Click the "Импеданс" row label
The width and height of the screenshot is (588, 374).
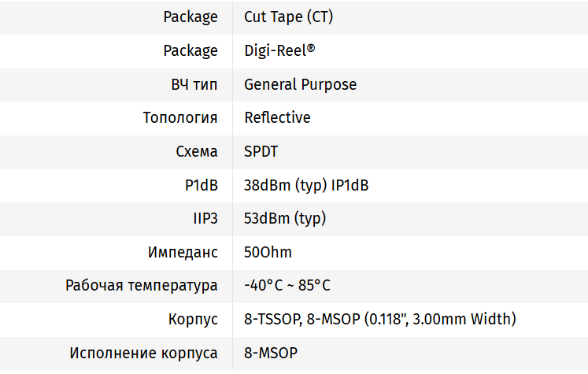coord(183,253)
